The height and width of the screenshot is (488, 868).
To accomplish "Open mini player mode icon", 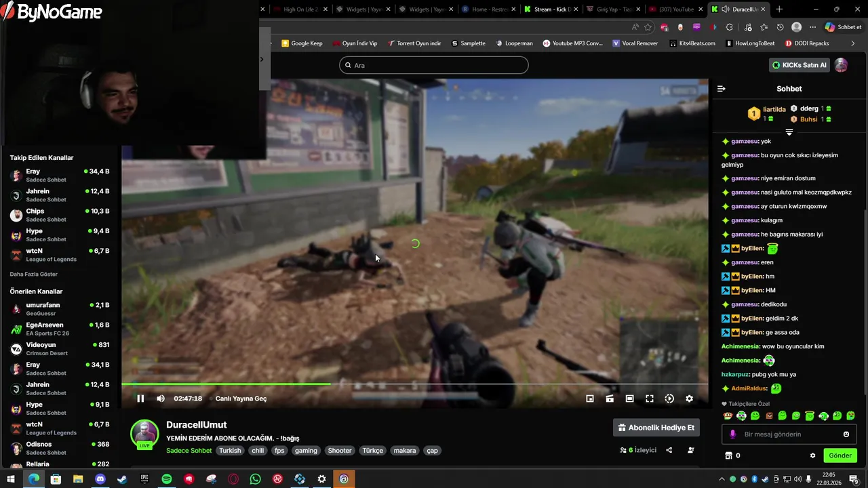I will [590, 399].
